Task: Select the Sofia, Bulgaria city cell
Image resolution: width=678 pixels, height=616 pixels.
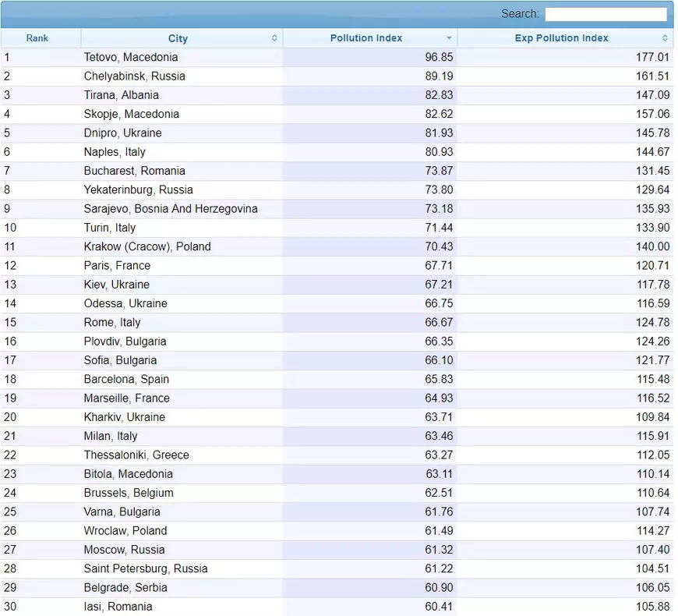Action: (x=182, y=360)
